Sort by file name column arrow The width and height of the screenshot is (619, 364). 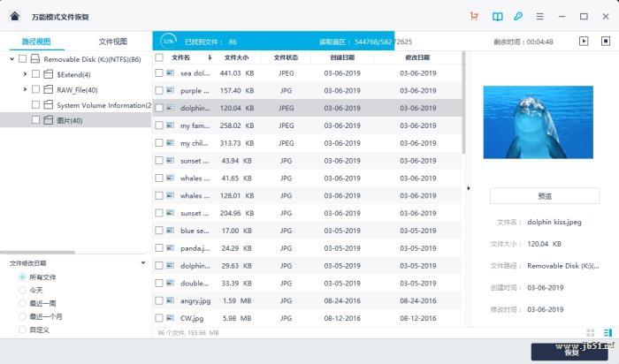[x=210, y=57]
